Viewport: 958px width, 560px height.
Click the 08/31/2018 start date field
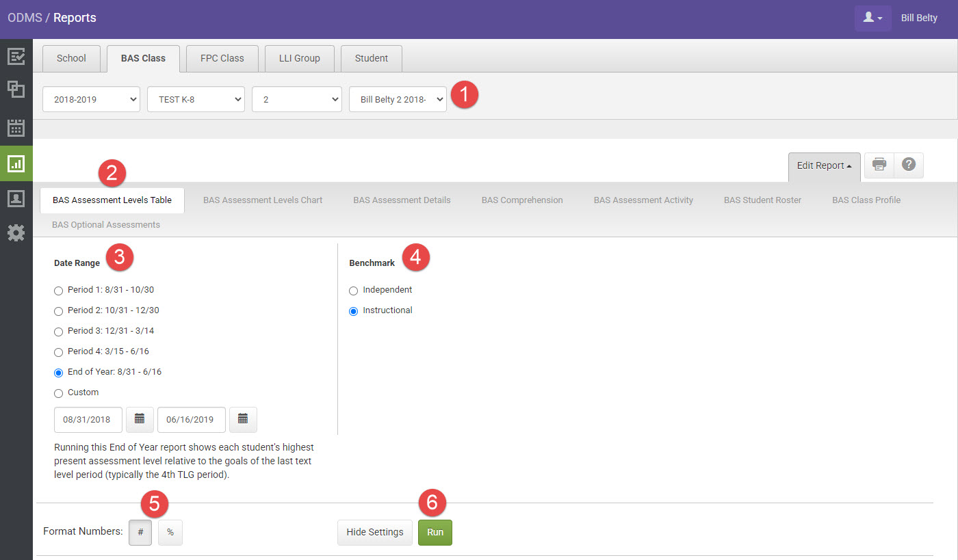(x=88, y=419)
